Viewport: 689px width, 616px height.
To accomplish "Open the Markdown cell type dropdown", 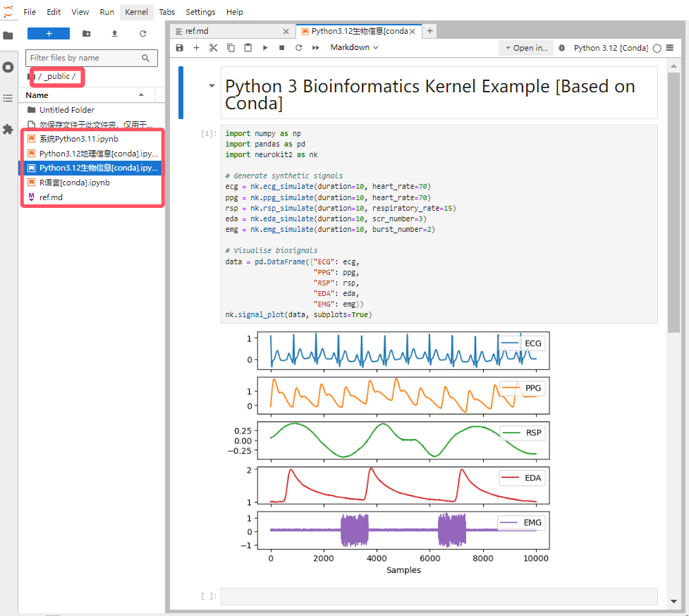I will click(x=354, y=47).
